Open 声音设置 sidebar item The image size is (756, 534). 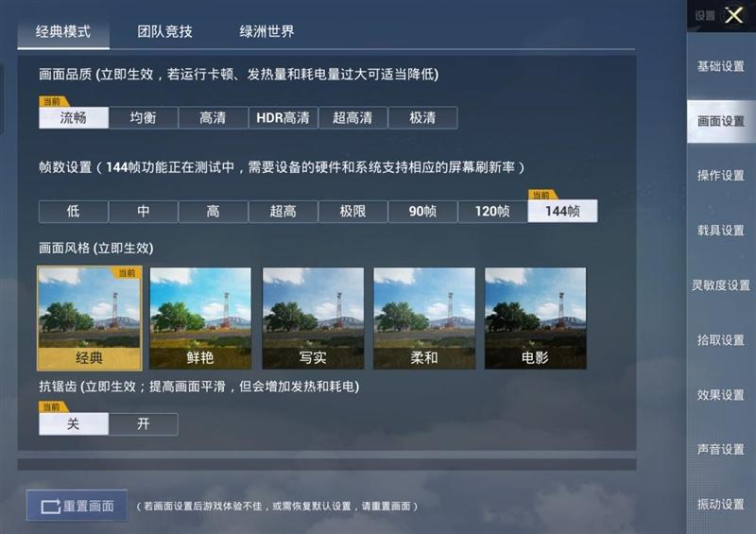click(x=721, y=450)
